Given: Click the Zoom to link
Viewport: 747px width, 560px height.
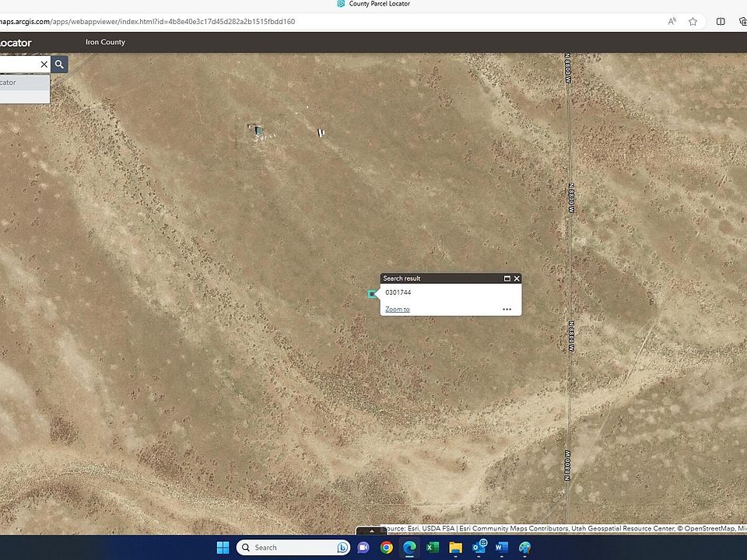Looking at the screenshot, I should (x=397, y=310).
